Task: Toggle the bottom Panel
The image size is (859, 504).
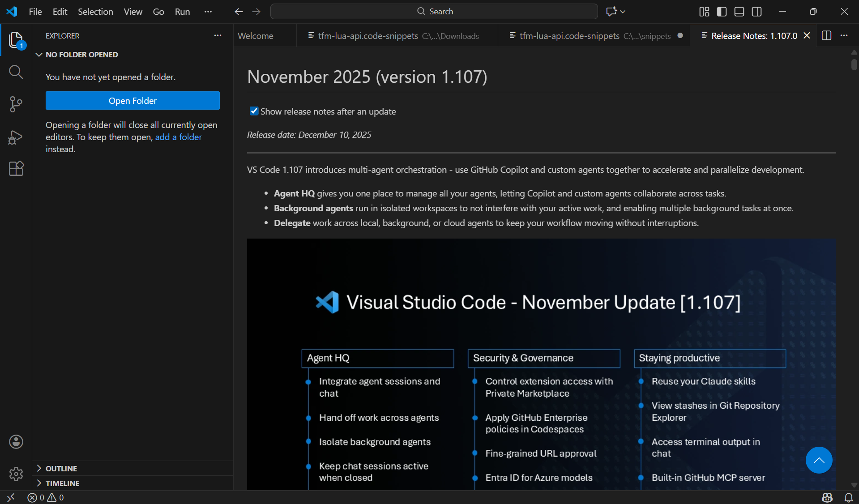Action: coord(739,12)
